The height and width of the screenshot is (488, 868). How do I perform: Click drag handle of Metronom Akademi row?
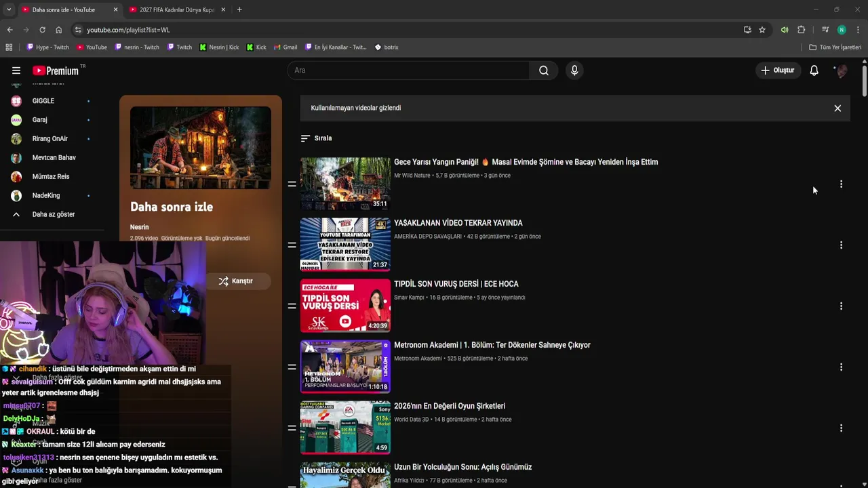292,367
